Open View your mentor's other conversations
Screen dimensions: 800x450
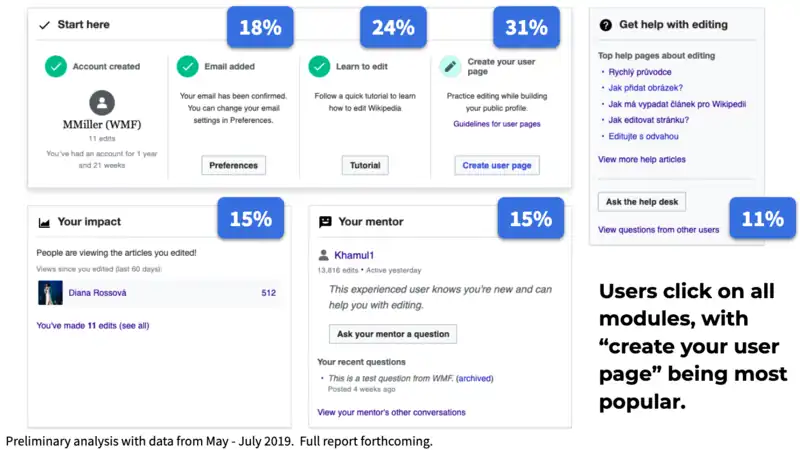click(391, 412)
